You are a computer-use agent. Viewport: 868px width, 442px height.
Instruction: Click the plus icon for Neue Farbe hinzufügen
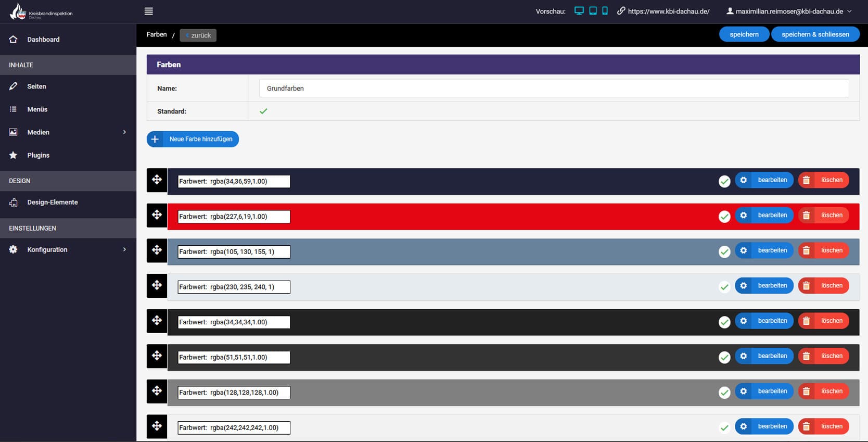155,139
